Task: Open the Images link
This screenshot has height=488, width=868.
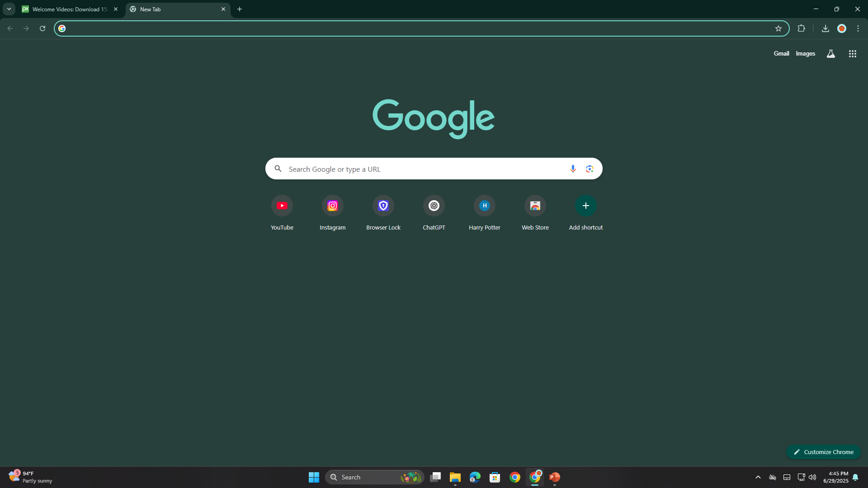Action: [806, 53]
